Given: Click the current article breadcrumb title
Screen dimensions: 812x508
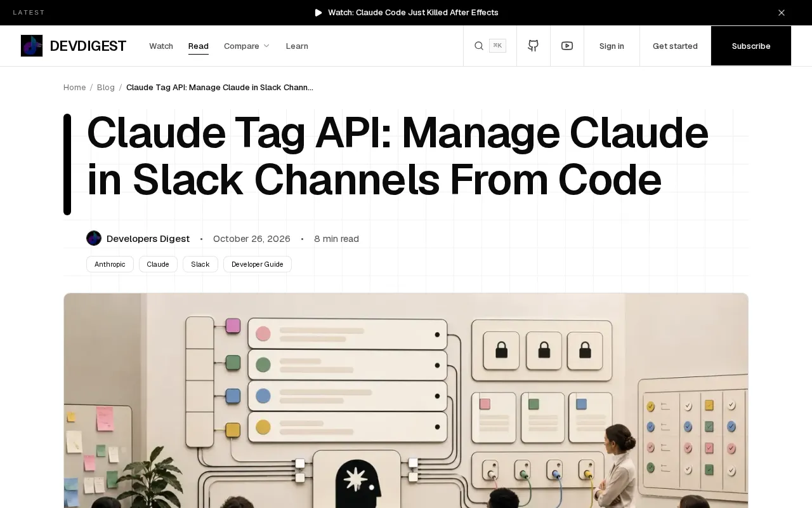Looking at the screenshot, I should point(219,88).
